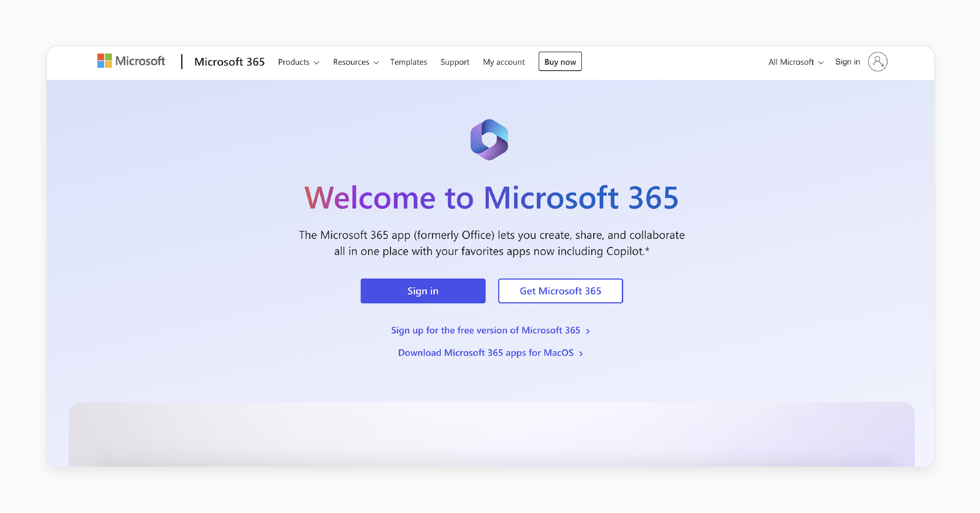Click Buy now navigation button

click(560, 61)
